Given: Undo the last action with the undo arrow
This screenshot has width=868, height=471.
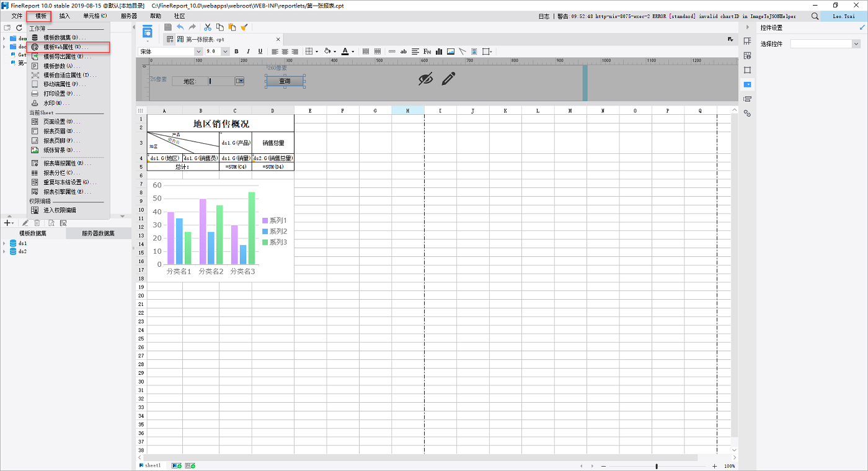Looking at the screenshot, I should (x=180, y=27).
